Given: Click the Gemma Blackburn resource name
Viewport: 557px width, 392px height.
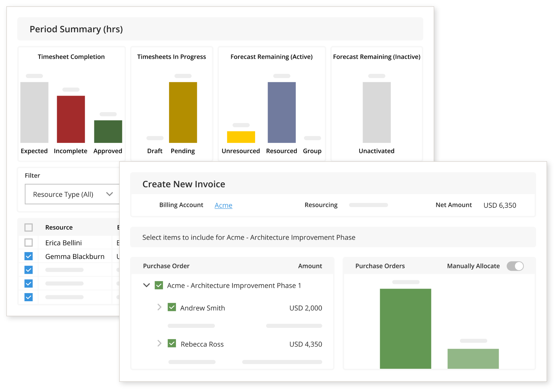Looking at the screenshot, I should pyautogui.click(x=75, y=257).
